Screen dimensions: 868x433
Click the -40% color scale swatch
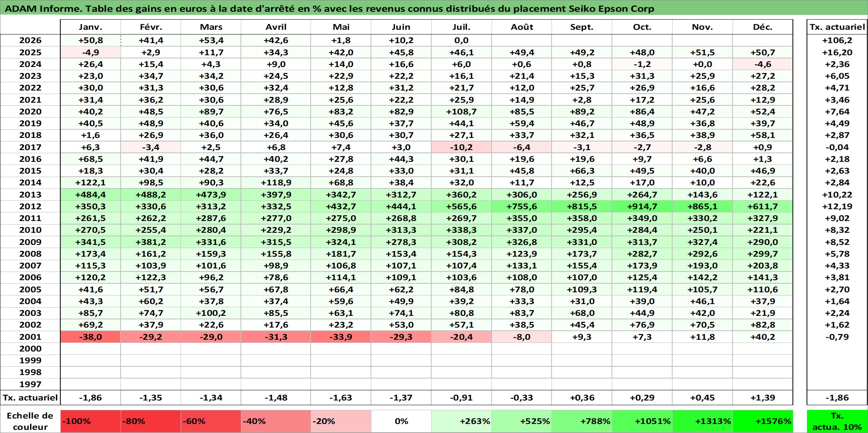276,421
